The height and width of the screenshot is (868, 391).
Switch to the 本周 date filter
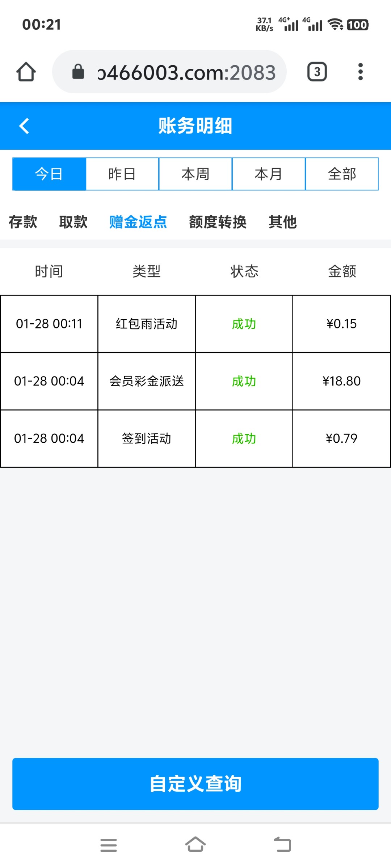click(x=195, y=174)
